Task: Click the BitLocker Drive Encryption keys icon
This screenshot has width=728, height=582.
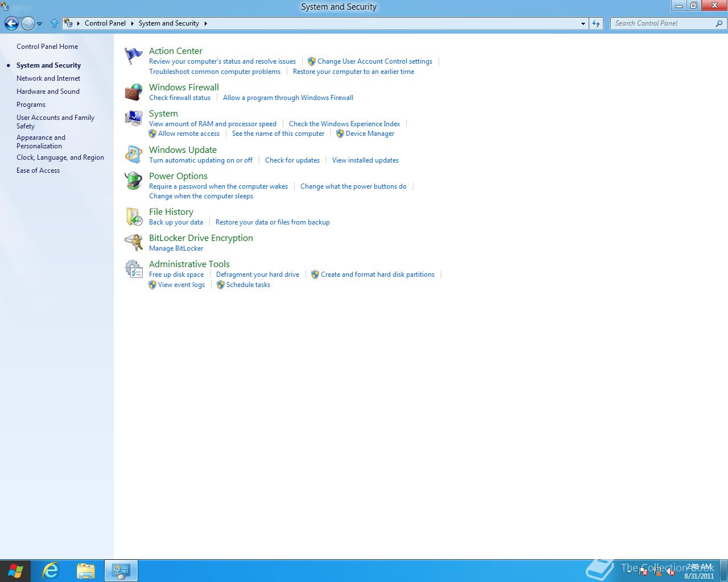Action: click(x=134, y=243)
